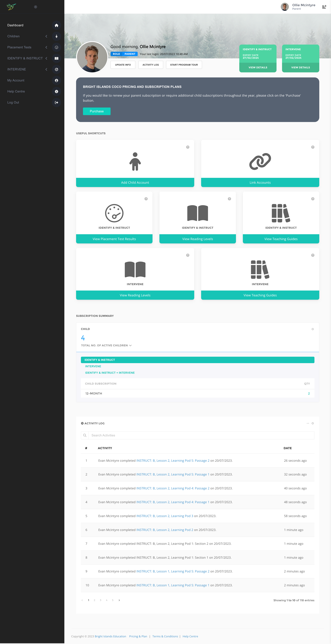Expand the Children sidebar submenu chevron
The width and height of the screenshot is (331, 644).
pos(47,36)
